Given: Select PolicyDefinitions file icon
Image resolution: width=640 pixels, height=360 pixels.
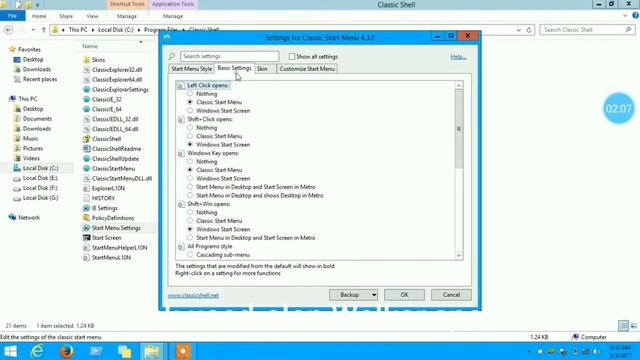Looking at the screenshot, I should point(86,218).
